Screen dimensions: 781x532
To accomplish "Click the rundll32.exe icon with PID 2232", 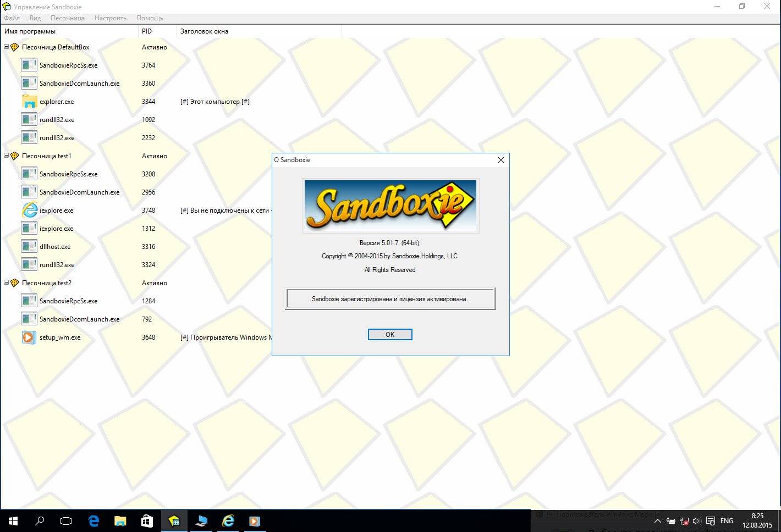I will (x=29, y=137).
